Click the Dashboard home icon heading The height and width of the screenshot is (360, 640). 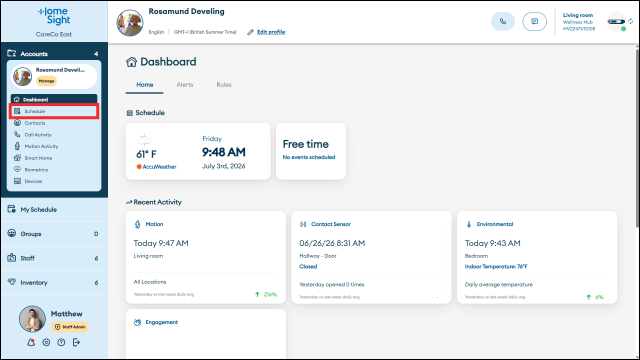click(131, 62)
